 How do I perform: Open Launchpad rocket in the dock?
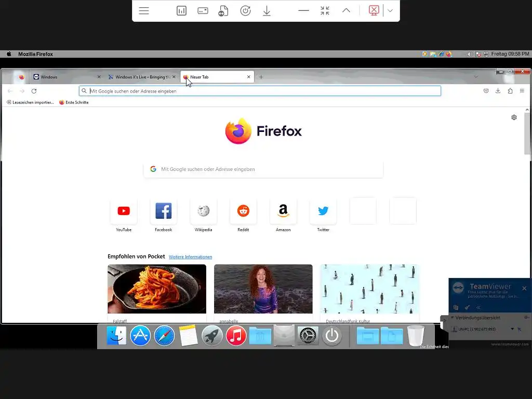[212, 336]
